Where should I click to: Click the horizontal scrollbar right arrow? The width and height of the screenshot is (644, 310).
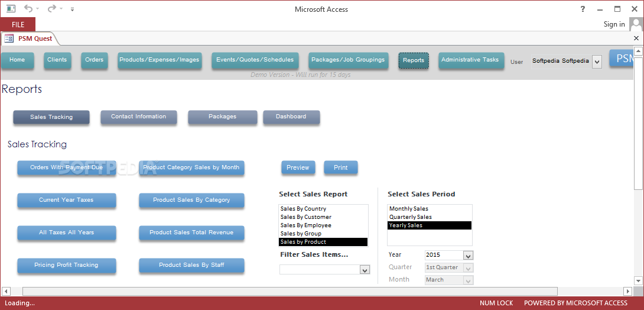[627, 292]
